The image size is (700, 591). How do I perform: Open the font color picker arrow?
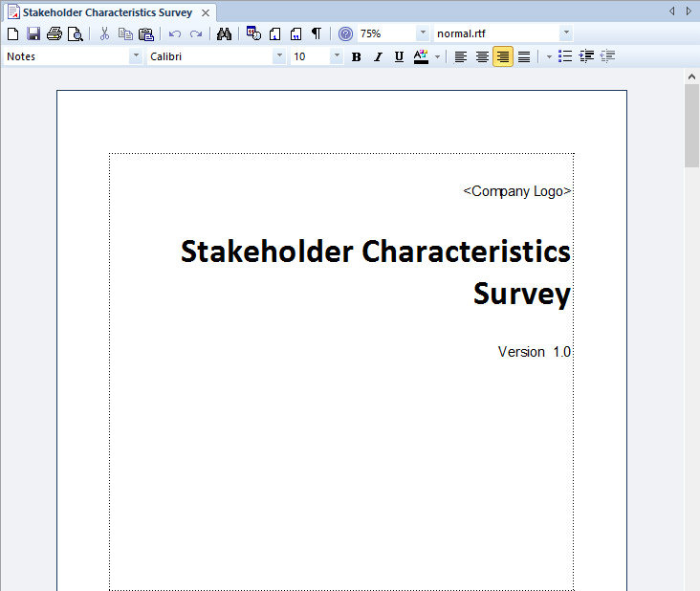[x=437, y=56]
